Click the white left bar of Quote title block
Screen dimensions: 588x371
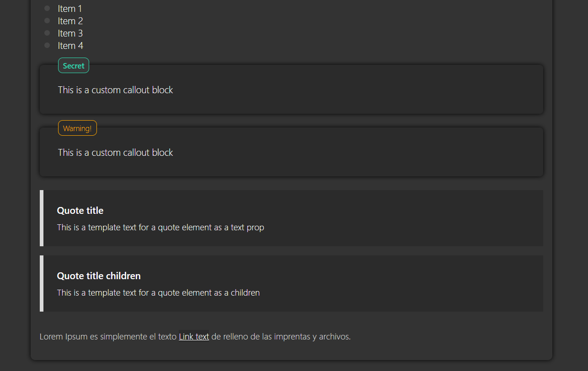pyautogui.click(x=42, y=218)
